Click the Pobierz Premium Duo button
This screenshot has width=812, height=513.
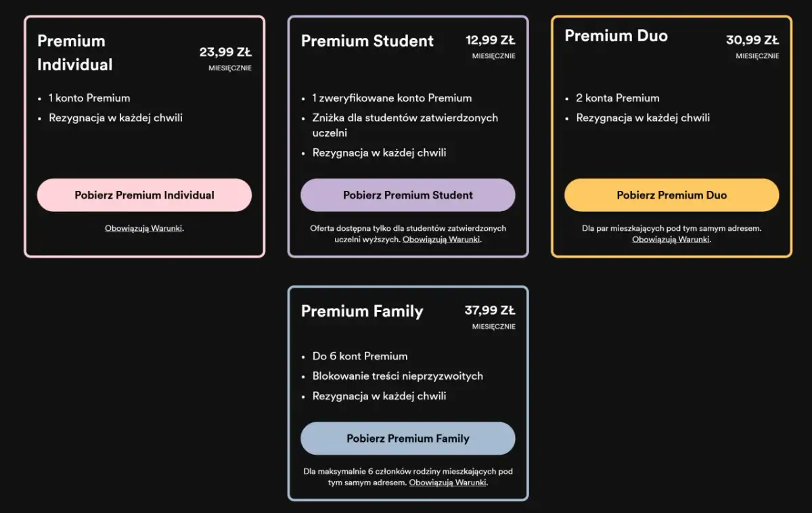point(671,195)
